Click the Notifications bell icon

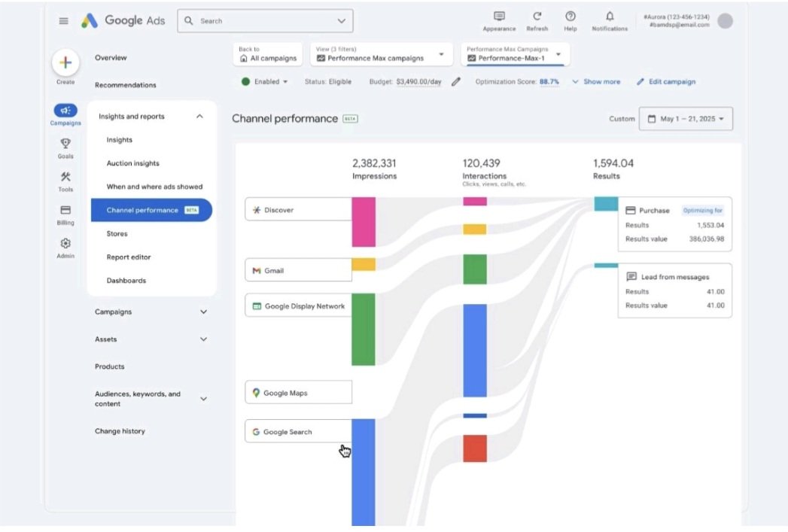[609, 17]
